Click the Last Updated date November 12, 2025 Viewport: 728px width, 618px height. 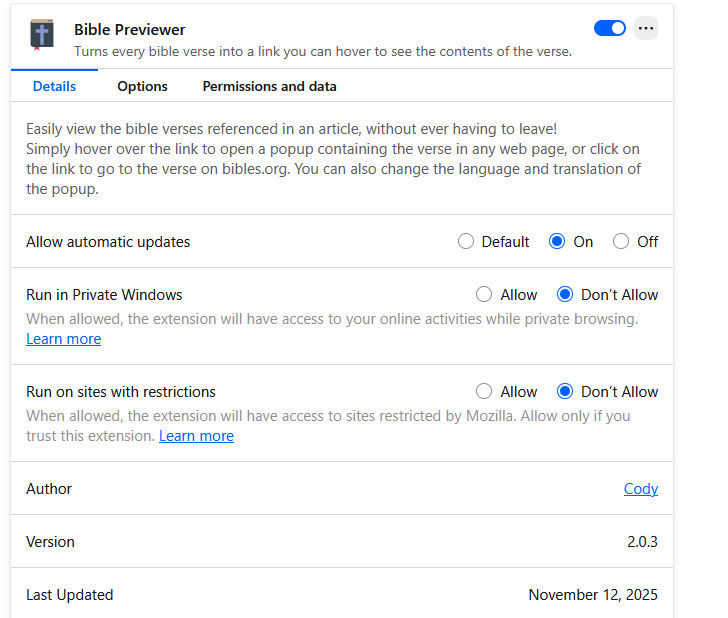tap(593, 595)
